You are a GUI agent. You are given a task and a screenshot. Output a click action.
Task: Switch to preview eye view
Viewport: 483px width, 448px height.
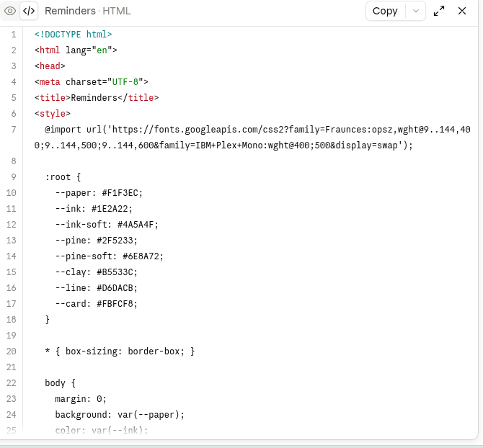pos(10,11)
